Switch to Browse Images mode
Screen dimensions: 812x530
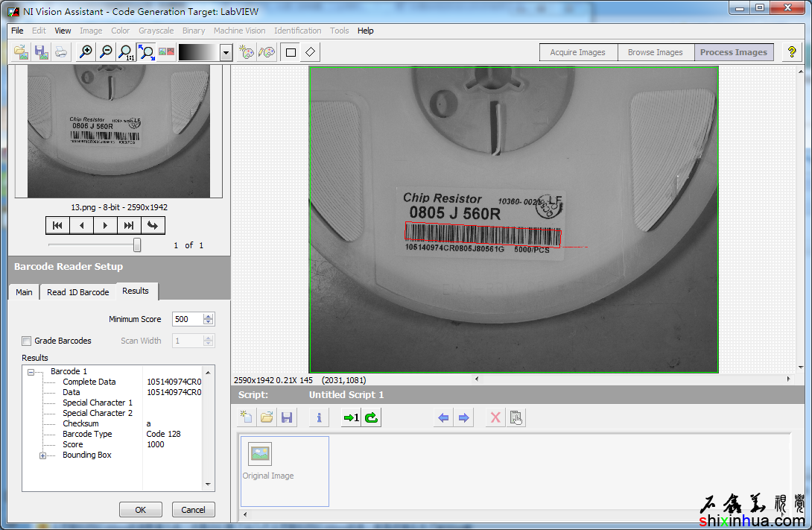[x=655, y=52]
